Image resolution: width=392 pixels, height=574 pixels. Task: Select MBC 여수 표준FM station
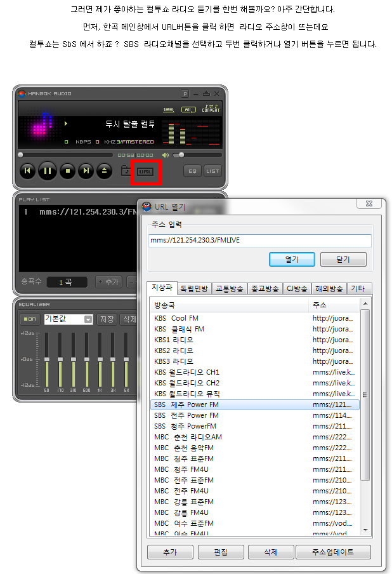point(255,523)
